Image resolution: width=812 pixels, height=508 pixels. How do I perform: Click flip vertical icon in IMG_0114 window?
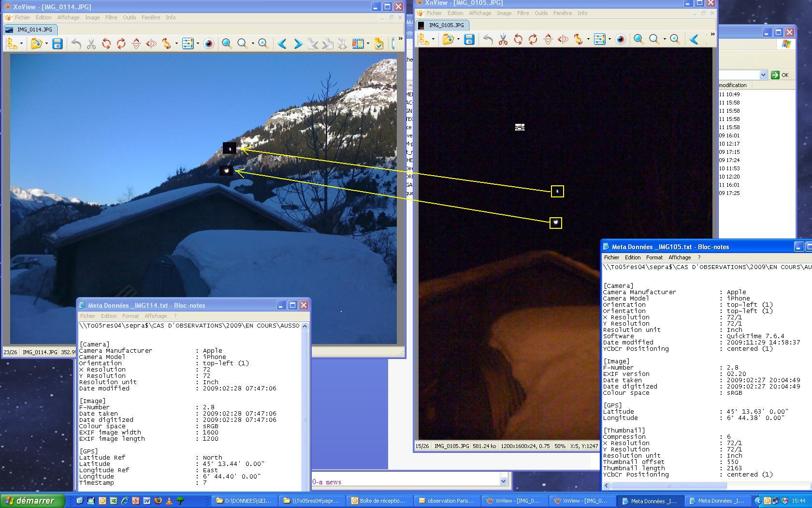pyautogui.click(x=136, y=44)
